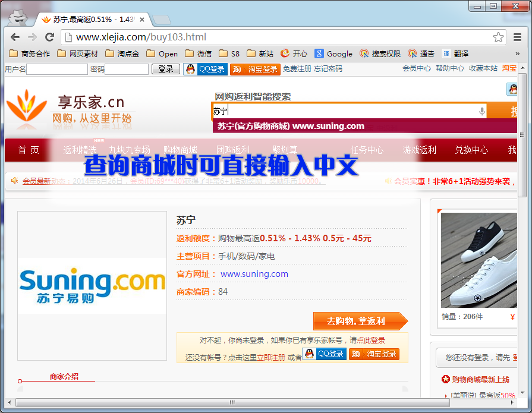Click the 会员实惠 非常6+1活动 announcement
Screen dimensions: 532x413
tap(454, 181)
